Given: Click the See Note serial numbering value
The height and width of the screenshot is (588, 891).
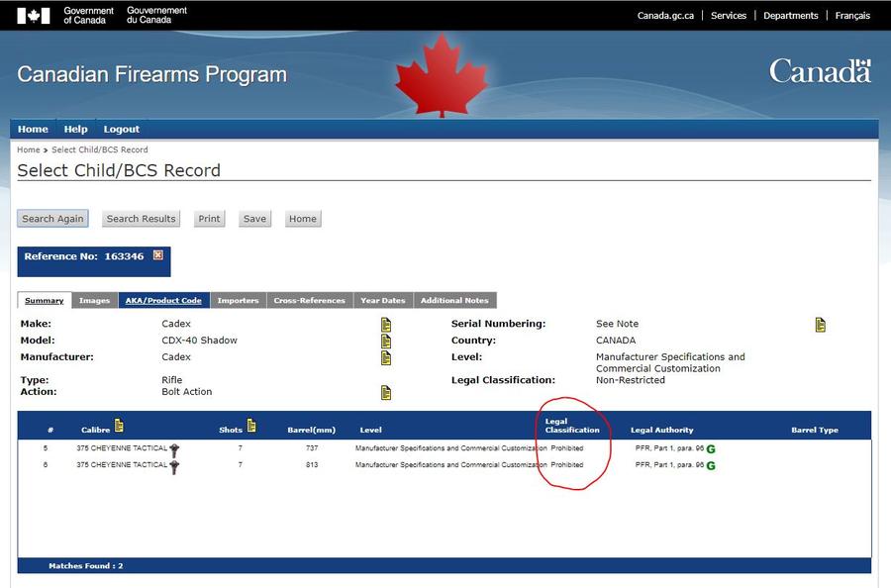Looking at the screenshot, I should coord(617,324).
